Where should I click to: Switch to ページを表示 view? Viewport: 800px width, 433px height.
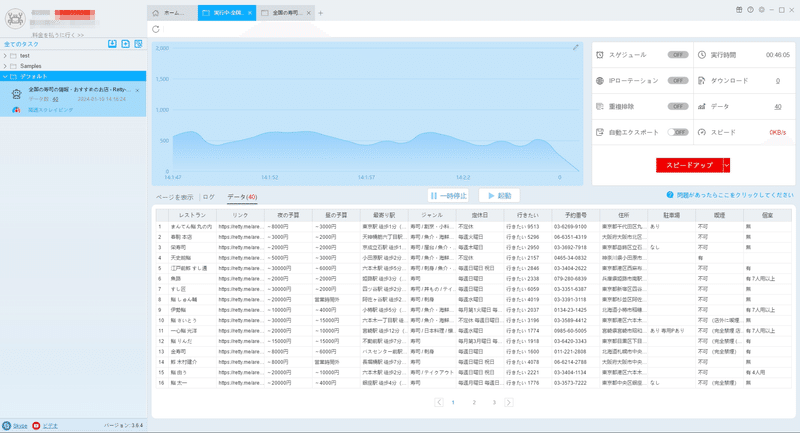(174, 197)
